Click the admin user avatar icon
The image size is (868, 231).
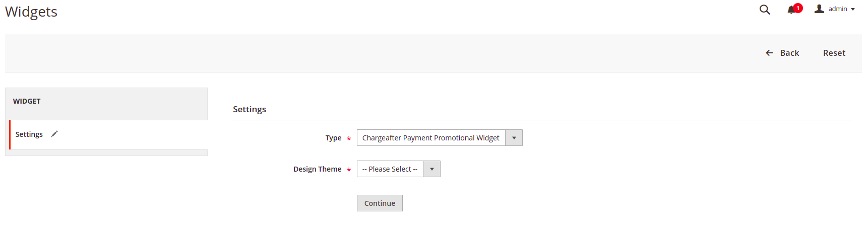[x=819, y=9]
